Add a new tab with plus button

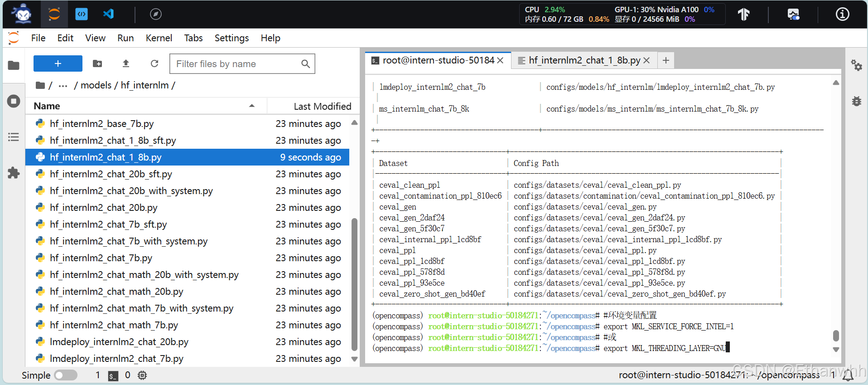pos(666,60)
